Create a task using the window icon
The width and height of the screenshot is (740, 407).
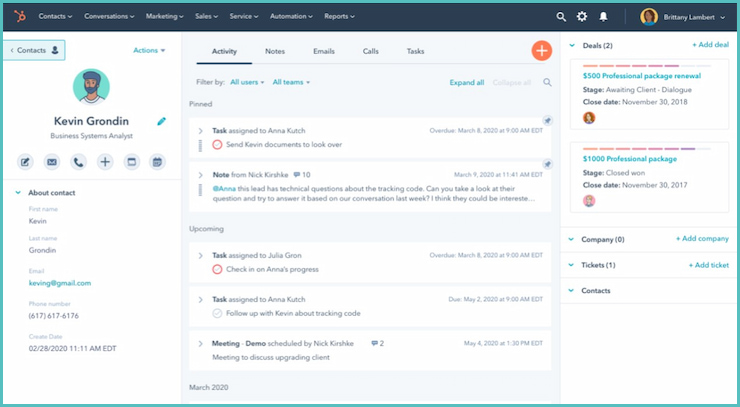[132, 162]
